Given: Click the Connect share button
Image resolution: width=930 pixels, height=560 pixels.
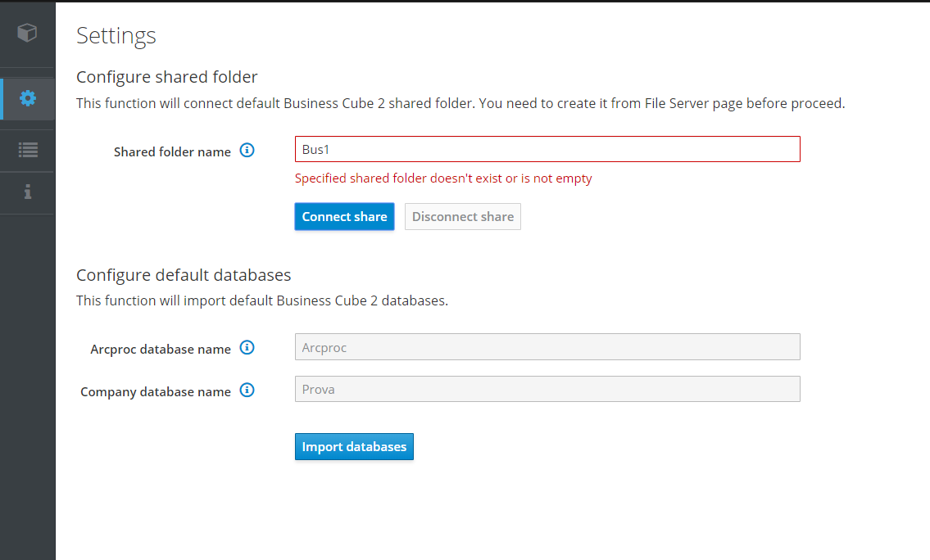Looking at the screenshot, I should coord(345,217).
